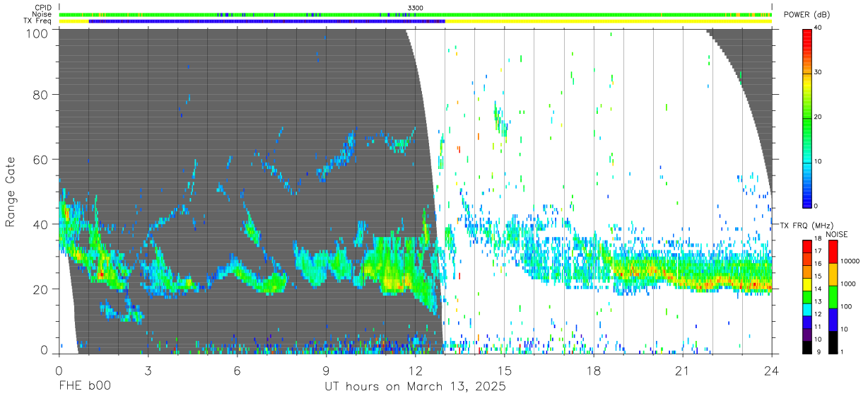Screen dimensions: 868x401
Task: Click the 17 tick on TX FRQ legend
Action: (x=817, y=252)
